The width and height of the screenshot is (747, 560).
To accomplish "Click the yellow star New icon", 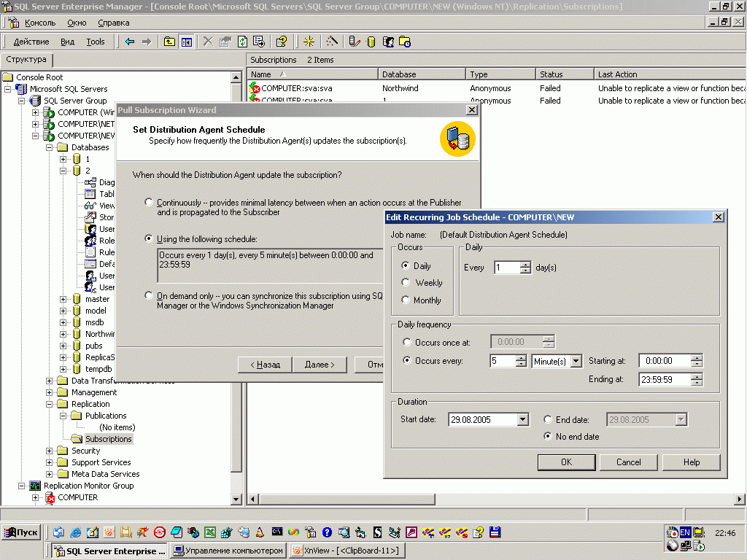I will 309,42.
